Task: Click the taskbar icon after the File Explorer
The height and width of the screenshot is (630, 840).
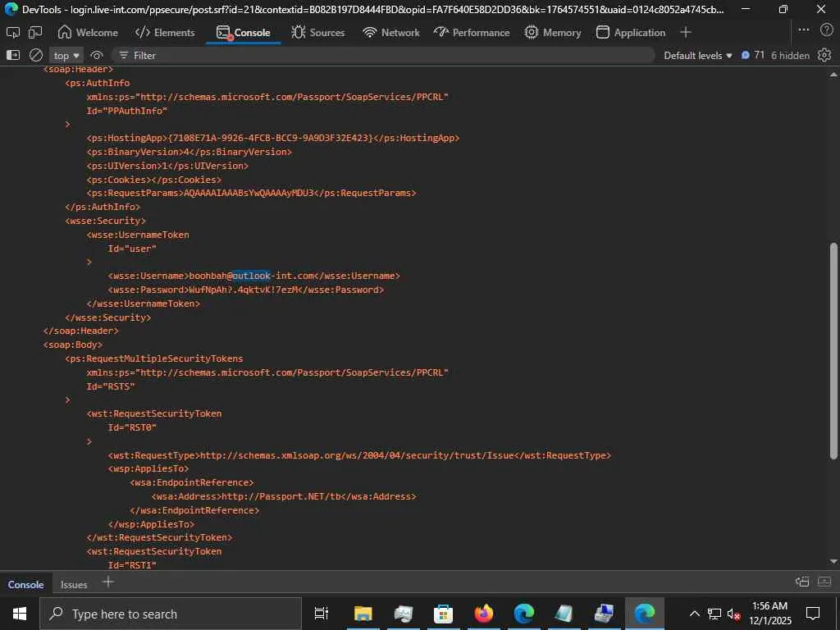Action: click(x=403, y=614)
